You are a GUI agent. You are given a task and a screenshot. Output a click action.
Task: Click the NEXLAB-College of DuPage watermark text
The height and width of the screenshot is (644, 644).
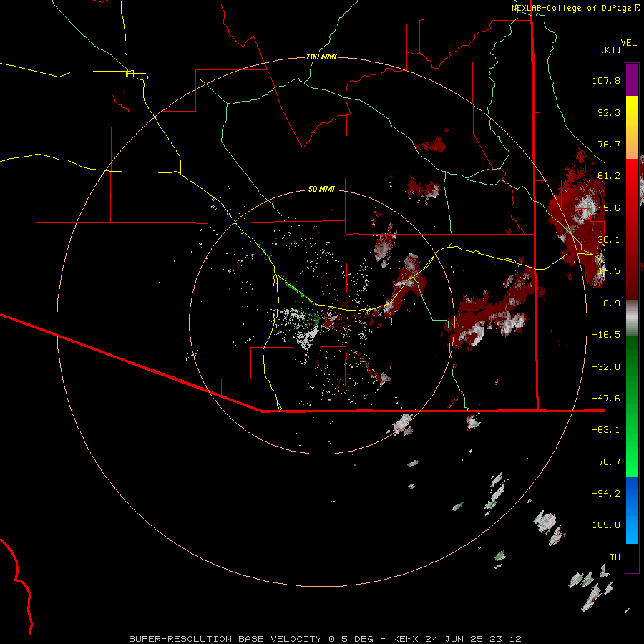[x=571, y=8]
